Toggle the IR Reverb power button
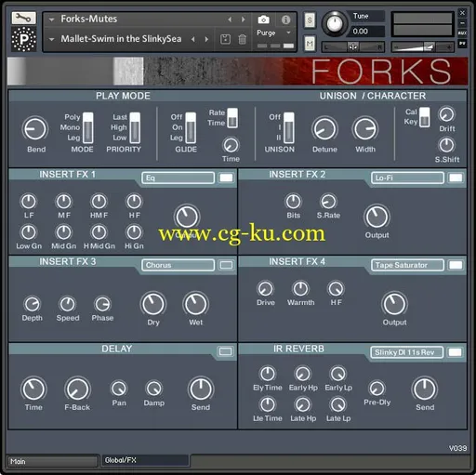476x475 pixels. click(455, 352)
